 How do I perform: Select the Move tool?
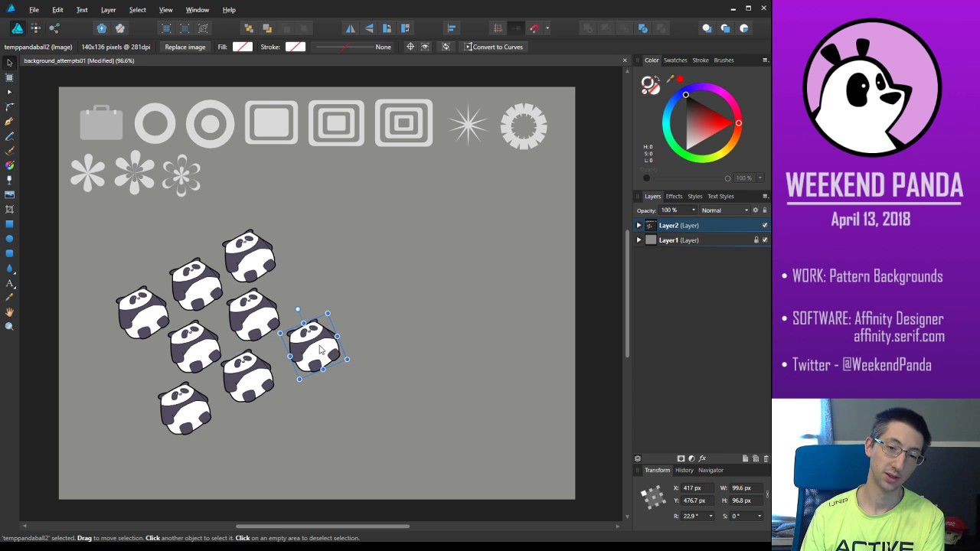point(9,63)
